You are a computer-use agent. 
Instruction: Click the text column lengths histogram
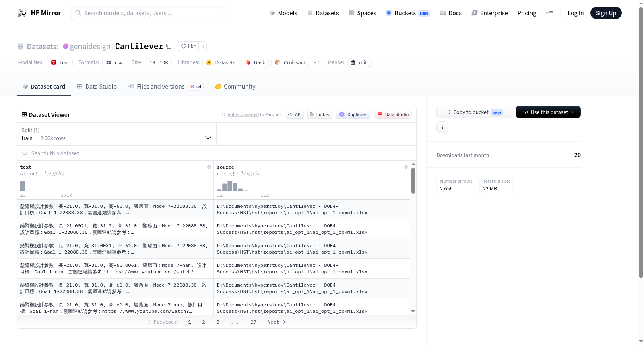[46, 186]
